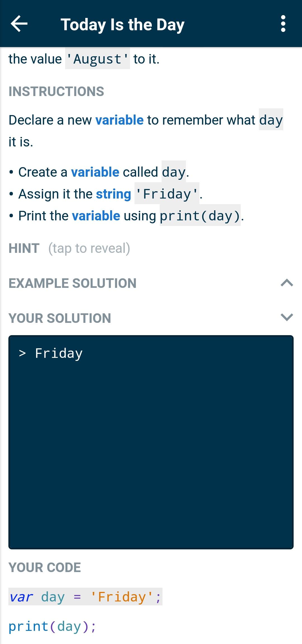The width and height of the screenshot is (302, 644).
Task: Tap the print(day); code line
Action: pyautogui.click(x=52, y=626)
